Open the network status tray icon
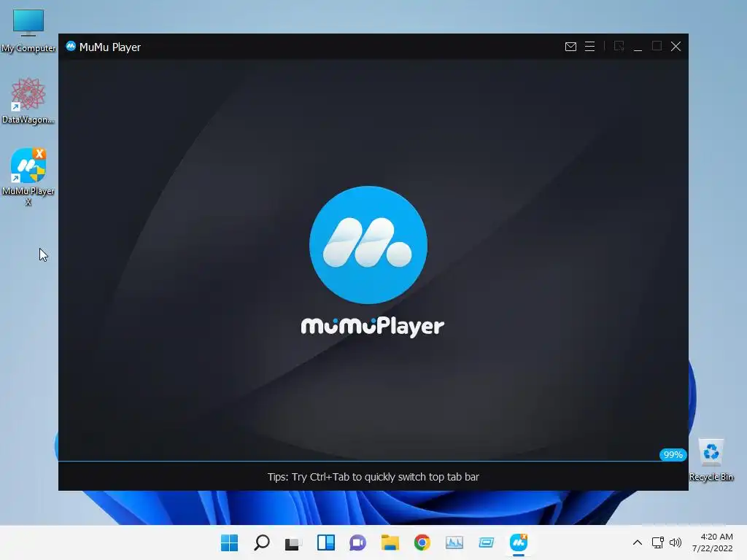Screen dimensions: 747x560 point(658,542)
